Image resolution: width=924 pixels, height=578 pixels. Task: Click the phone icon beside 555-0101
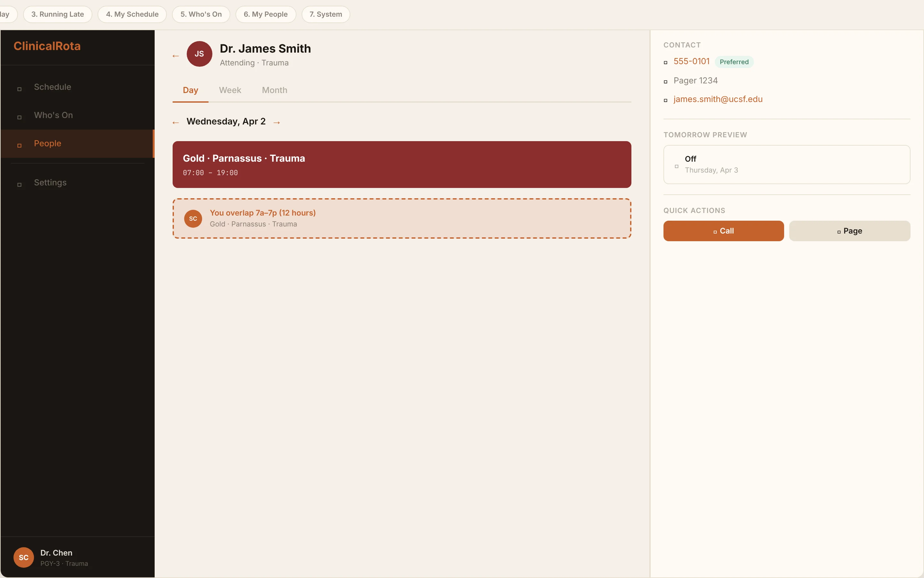pos(666,62)
